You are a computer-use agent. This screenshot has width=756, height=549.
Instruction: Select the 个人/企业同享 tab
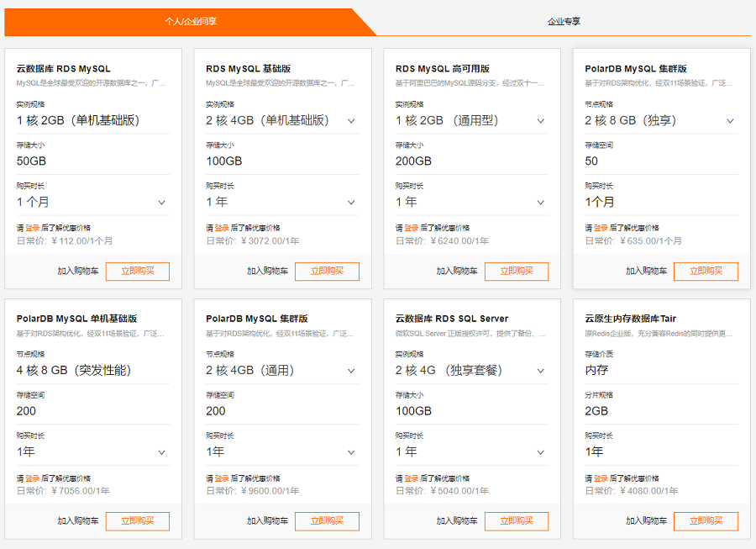point(191,21)
